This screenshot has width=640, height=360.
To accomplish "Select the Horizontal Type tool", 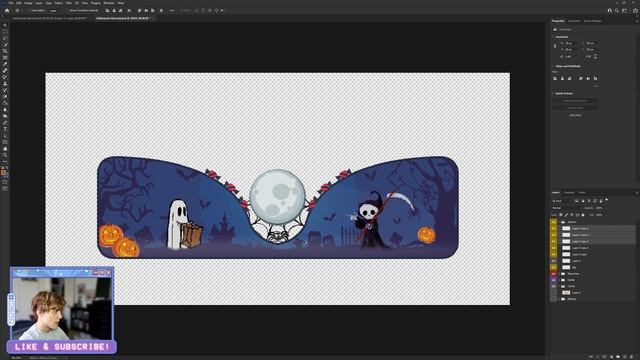I will pos(5,129).
